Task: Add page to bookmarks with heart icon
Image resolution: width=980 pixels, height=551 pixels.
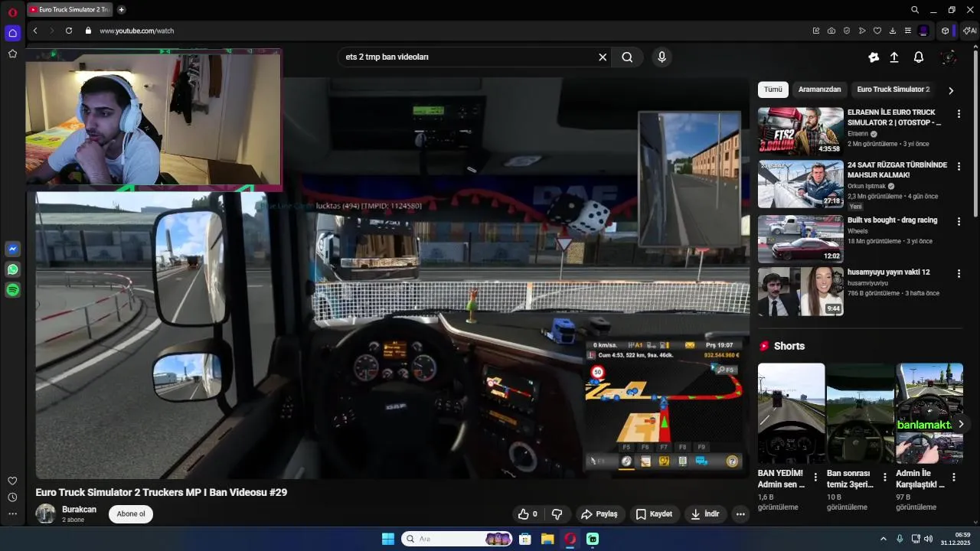Action: [x=877, y=31]
